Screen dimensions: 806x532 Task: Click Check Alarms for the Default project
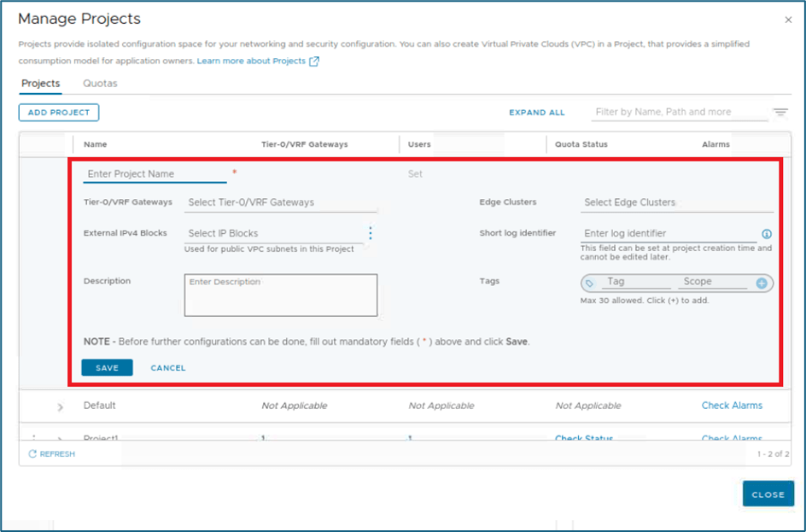coord(732,406)
